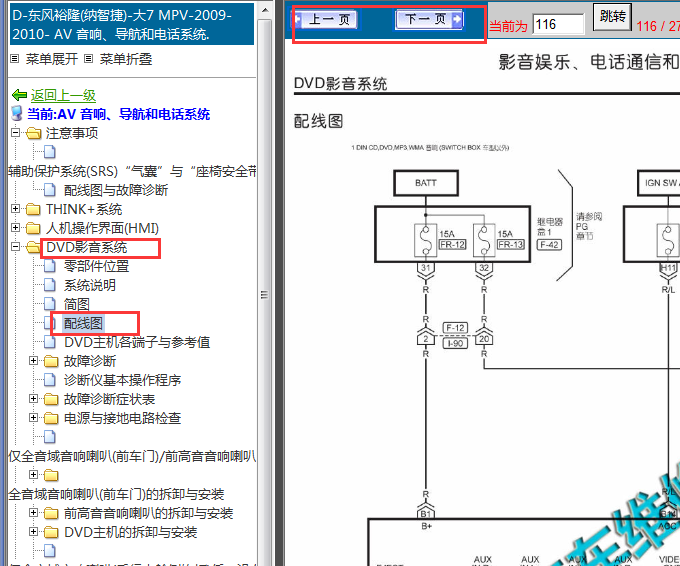This screenshot has height=566, width=680.
Task: Click 菜单折叠 to collapse the menu
Action: tap(126, 59)
